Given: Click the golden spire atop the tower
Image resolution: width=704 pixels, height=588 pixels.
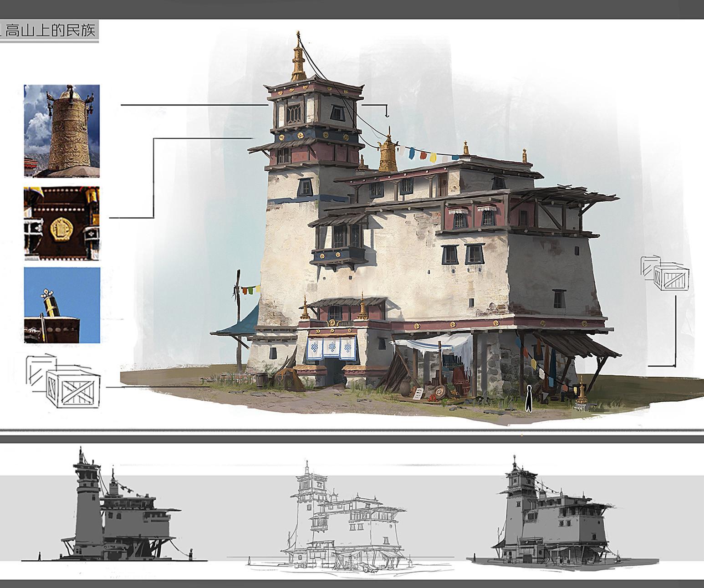Looking at the screenshot, I should tap(298, 56).
